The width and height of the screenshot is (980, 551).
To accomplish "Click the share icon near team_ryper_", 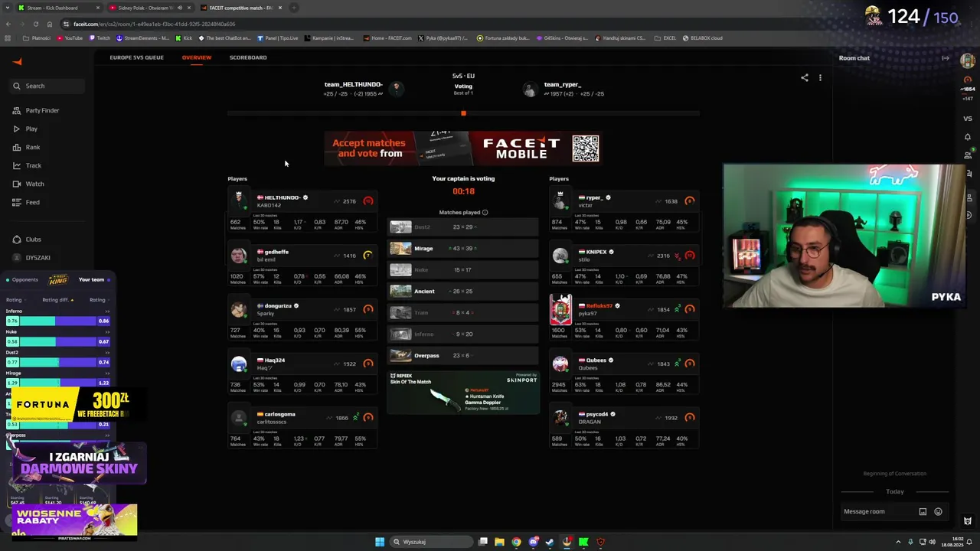I will [805, 77].
